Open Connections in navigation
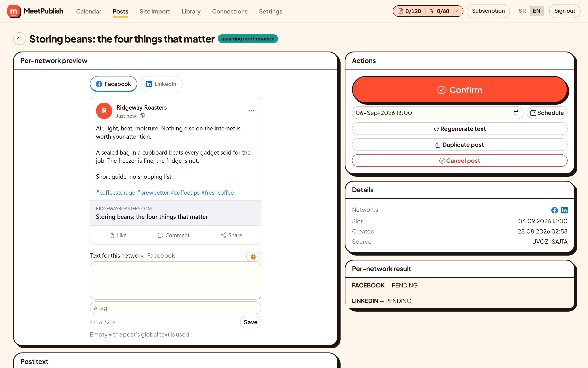 tap(230, 11)
